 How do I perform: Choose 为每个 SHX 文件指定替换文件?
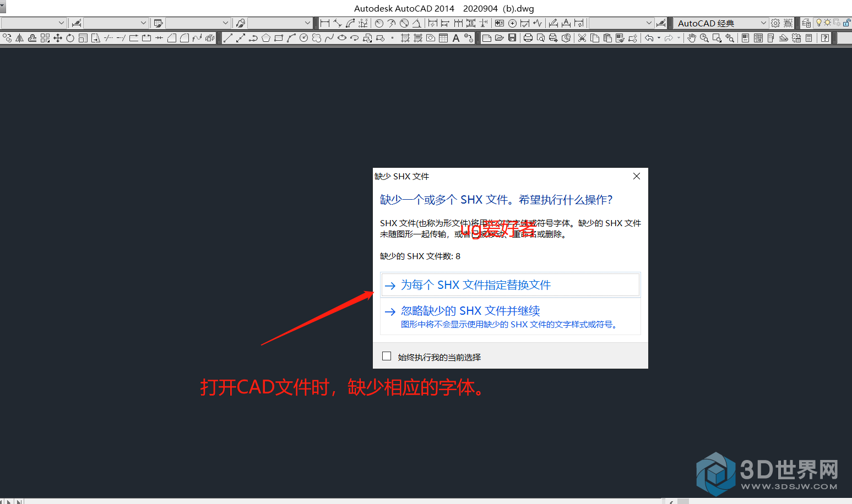pyautogui.click(x=511, y=285)
